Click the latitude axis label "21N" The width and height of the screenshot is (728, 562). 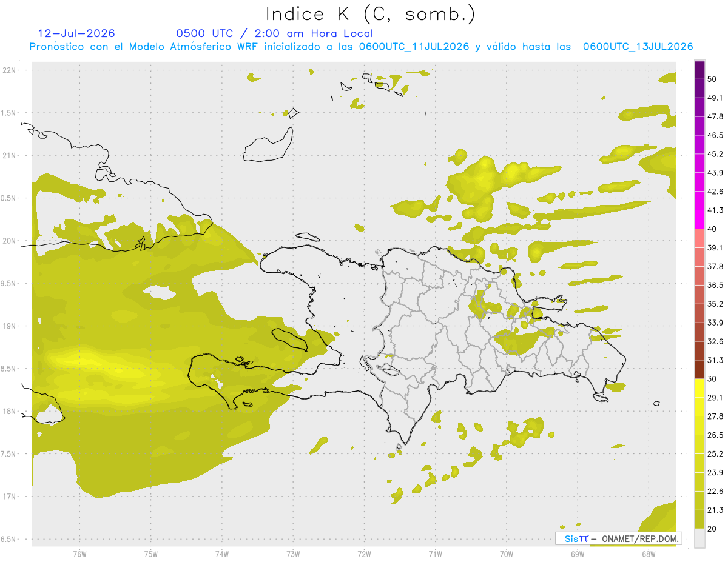tap(9, 156)
